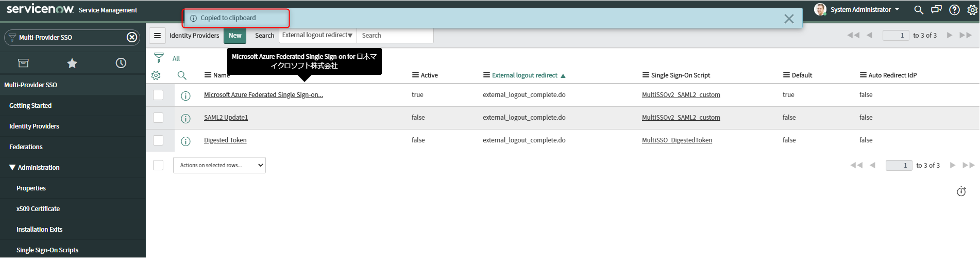Preview Microsoft Azure Federated record info icon
This screenshot has width=980, height=258.
tap(186, 95)
